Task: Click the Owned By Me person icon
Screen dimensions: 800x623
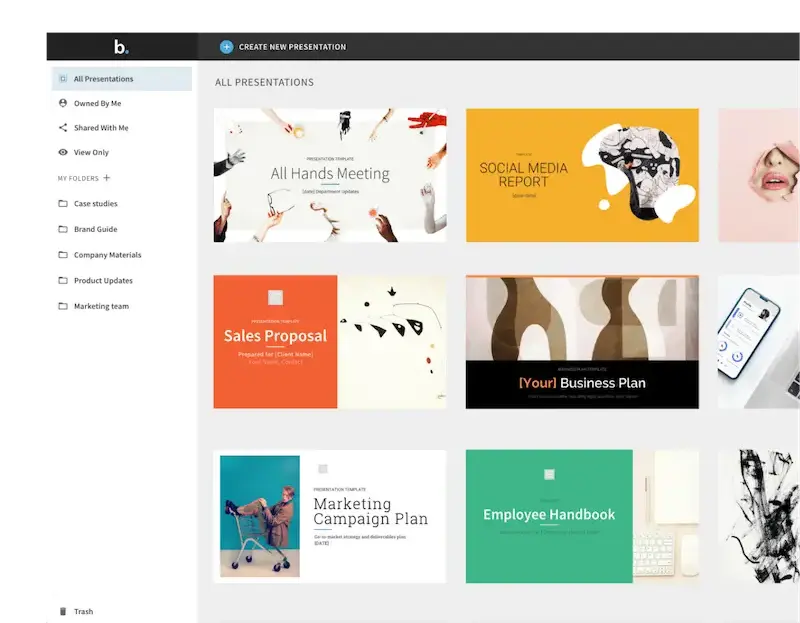Action: pyautogui.click(x=63, y=103)
